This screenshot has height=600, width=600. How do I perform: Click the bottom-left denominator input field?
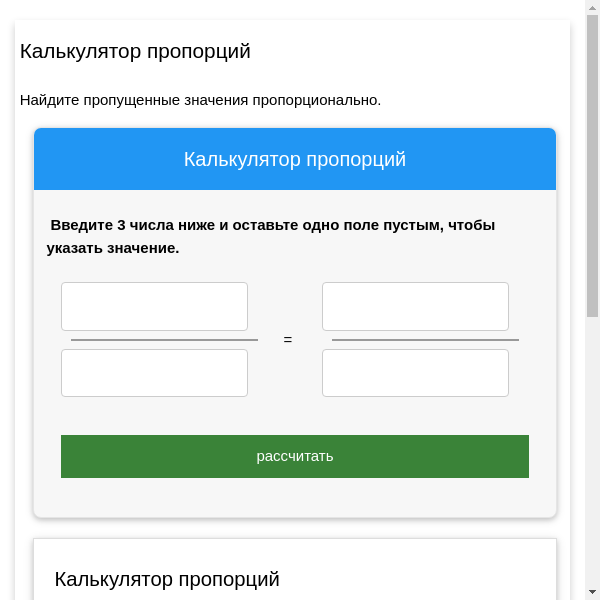(154, 373)
